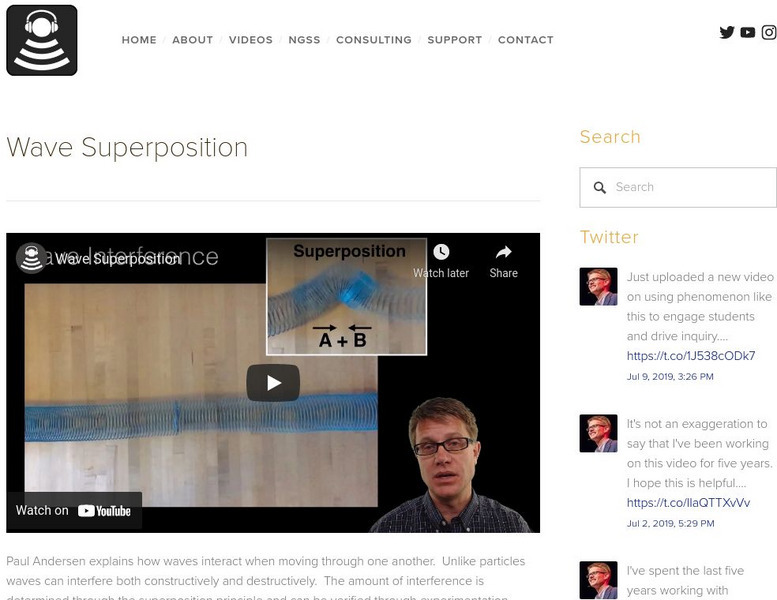This screenshot has height=600, width=777.
Task: Open the YouTube social icon
Action: click(748, 32)
